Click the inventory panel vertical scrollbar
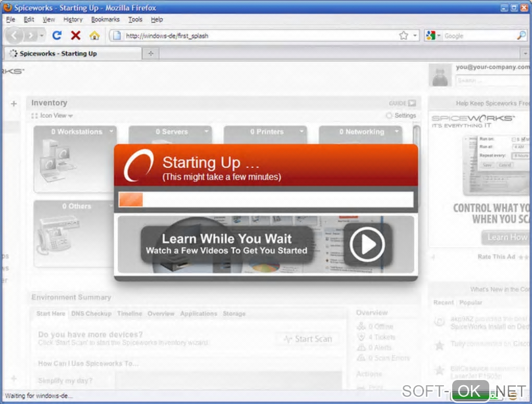The image size is (532, 404). pos(416,166)
